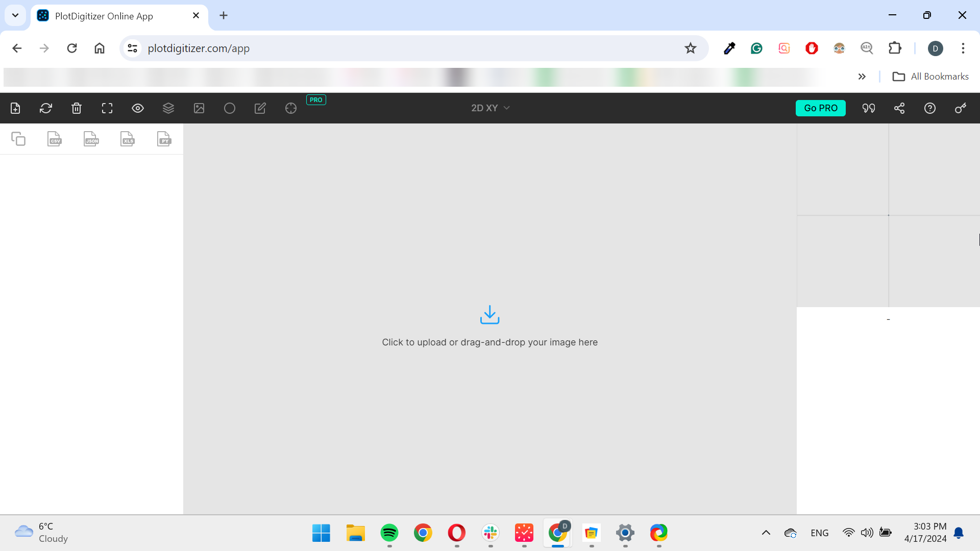Click the edit pencil icon
Viewport: 980px width, 551px height.
coord(260,108)
